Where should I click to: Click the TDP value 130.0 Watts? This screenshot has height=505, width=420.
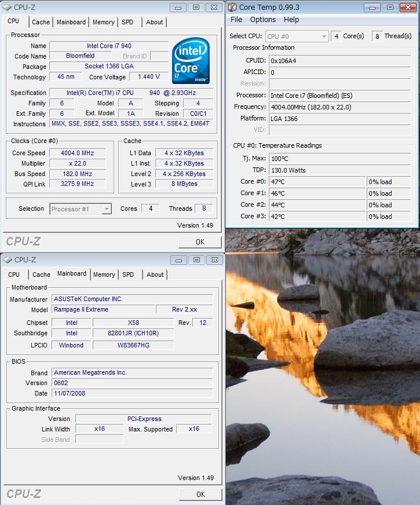340,170
